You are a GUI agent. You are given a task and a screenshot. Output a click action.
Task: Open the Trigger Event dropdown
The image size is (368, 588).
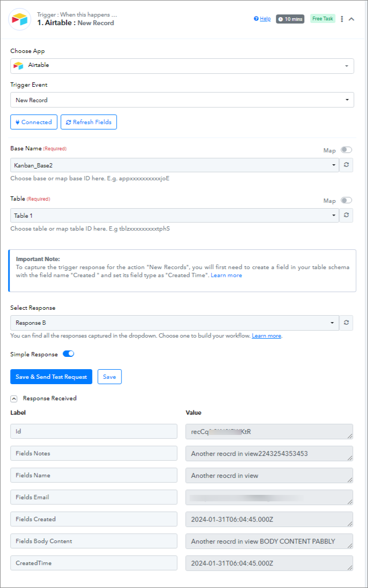click(x=182, y=100)
